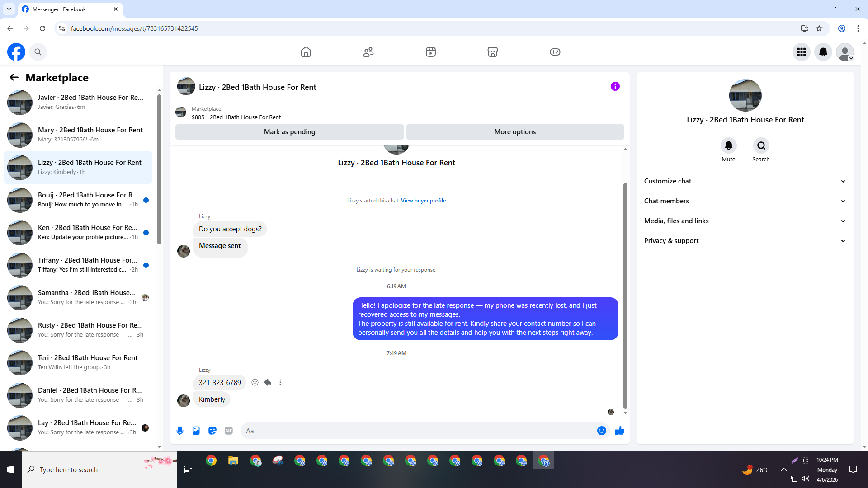Open Bouij conversation in chat list
This screenshot has width=868, height=488.
[x=78, y=200]
